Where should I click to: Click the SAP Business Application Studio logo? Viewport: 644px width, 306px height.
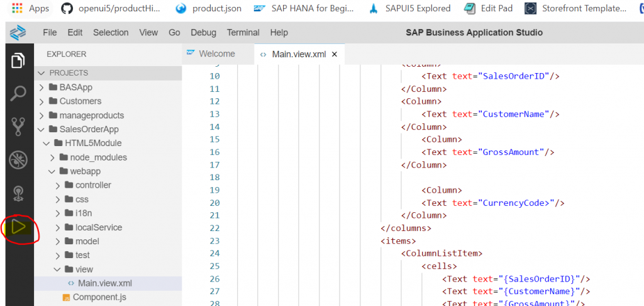[18, 33]
